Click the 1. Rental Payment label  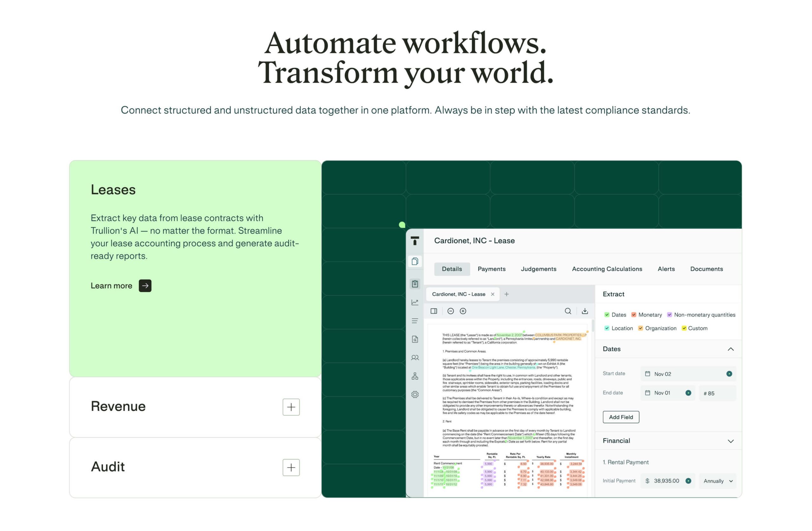625,462
